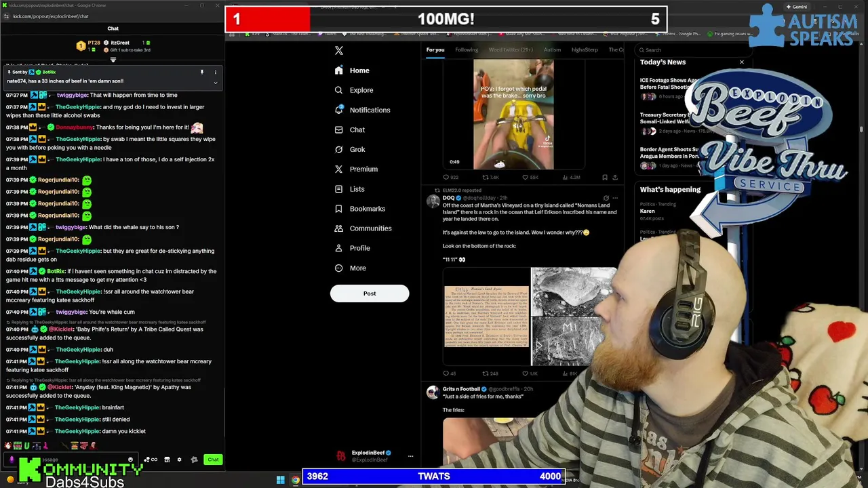View analytics of pedal video post (4.3M)
The image size is (868, 488).
[x=571, y=178]
